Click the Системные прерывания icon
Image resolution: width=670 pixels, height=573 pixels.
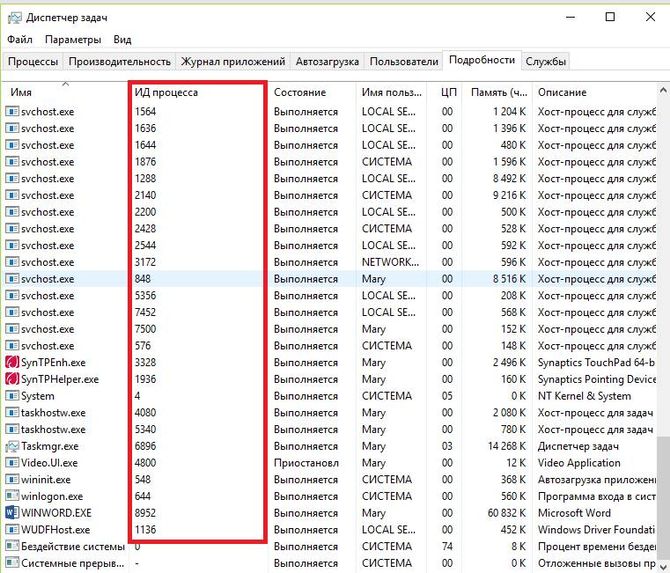point(12,563)
